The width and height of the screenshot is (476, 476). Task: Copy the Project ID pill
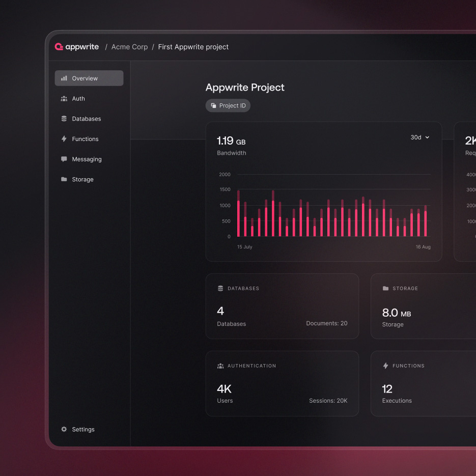[x=228, y=106]
